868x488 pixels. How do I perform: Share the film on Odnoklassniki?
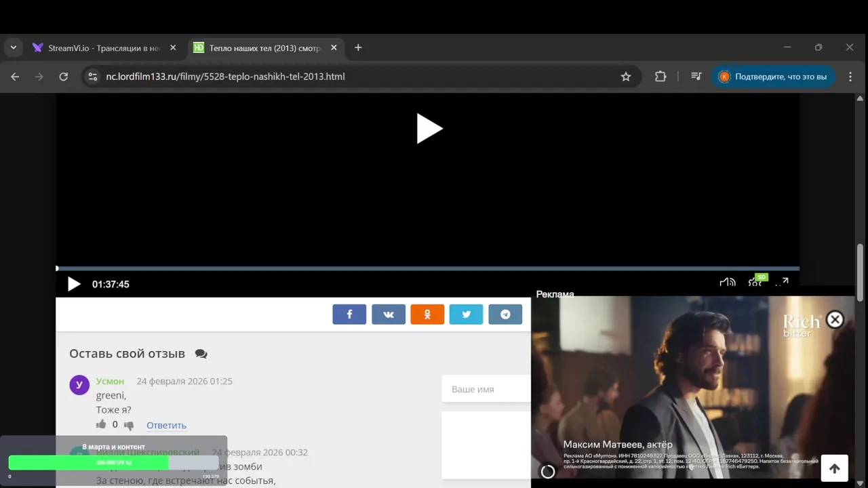427,314
